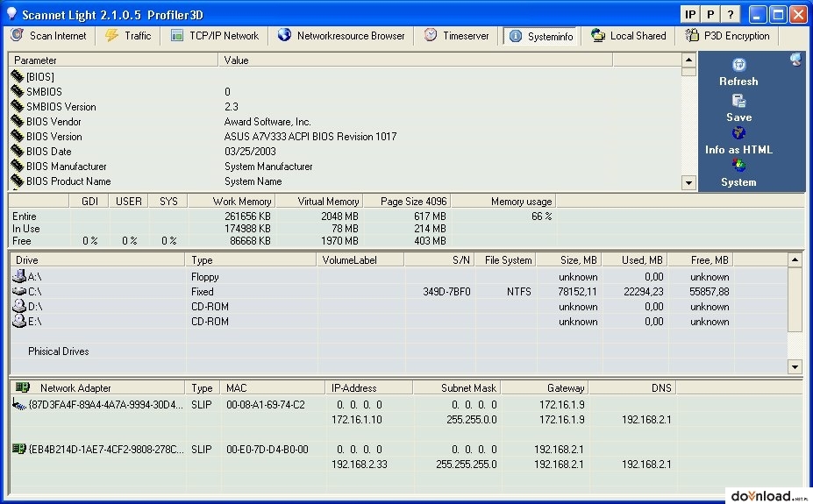
Task: Click the System icon in side panel
Action: point(738,166)
